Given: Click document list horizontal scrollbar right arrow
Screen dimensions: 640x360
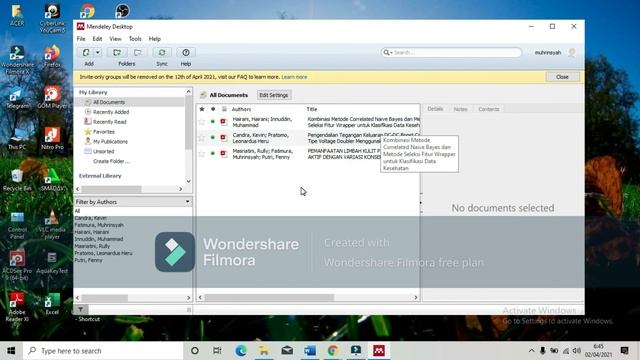Looking at the screenshot, I should click(x=416, y=298).
